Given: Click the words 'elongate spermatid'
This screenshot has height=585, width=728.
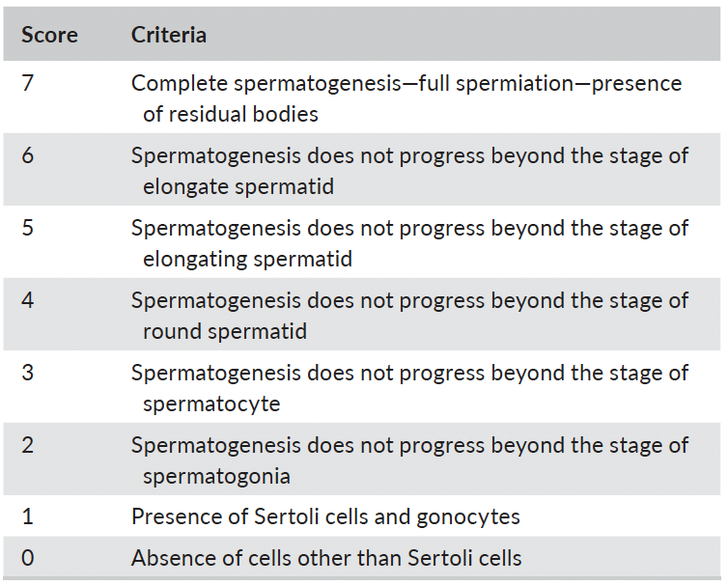Looking at the screenshot, I should [238, 187].
